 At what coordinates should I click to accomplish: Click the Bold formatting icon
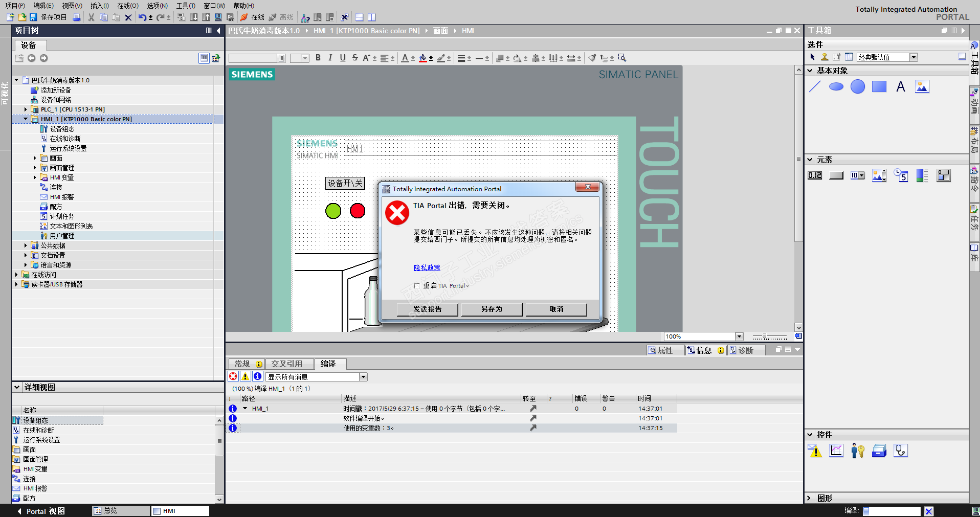tap(318, 58)
